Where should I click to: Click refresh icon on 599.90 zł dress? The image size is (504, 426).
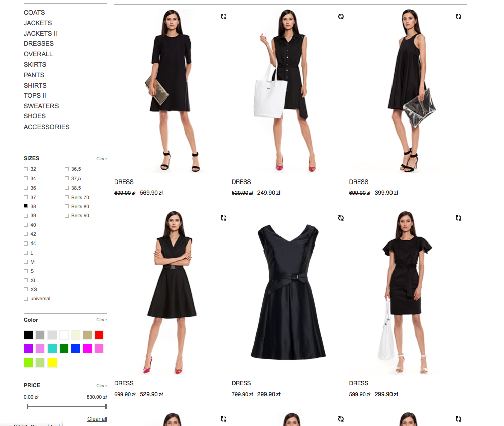pos(458,218)
